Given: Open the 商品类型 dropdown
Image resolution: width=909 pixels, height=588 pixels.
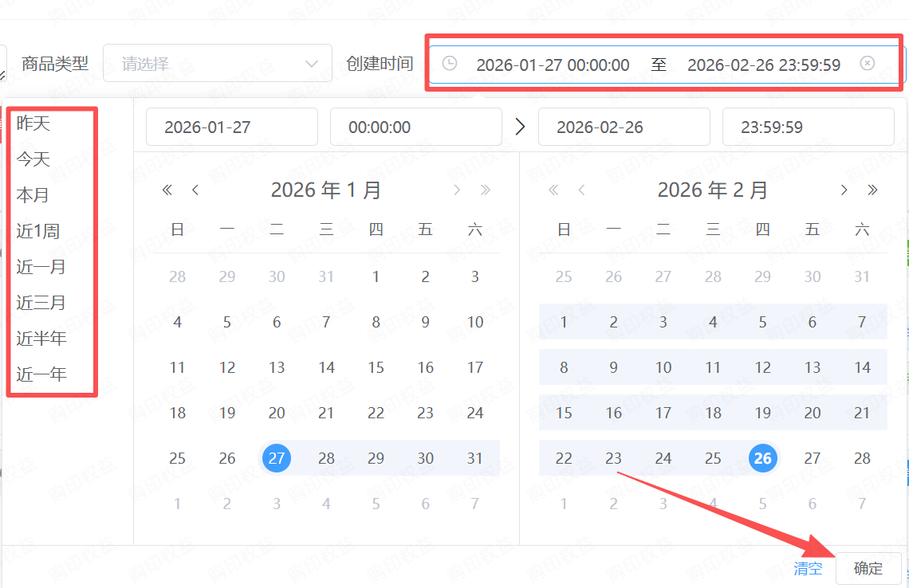Looking at the screenshot, I should point(217,64).
